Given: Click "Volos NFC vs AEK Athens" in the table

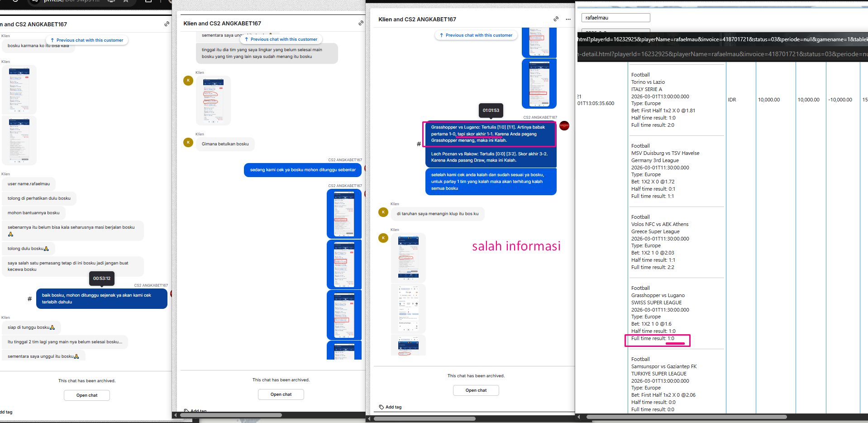Looking at the screenshot, I should click(x=660, y=224).
